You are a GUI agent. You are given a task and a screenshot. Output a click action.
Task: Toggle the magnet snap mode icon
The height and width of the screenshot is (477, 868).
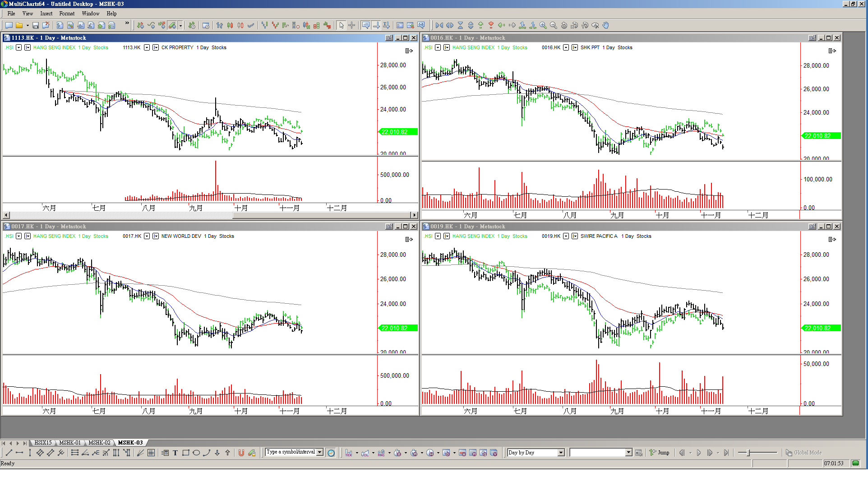coord(241,453)
